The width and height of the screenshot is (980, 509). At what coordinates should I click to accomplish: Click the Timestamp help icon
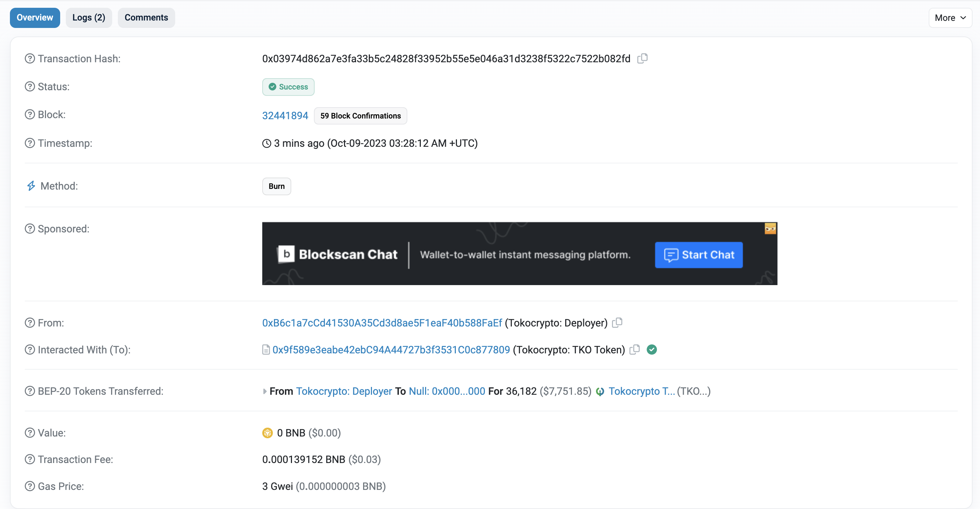(30, 143)
